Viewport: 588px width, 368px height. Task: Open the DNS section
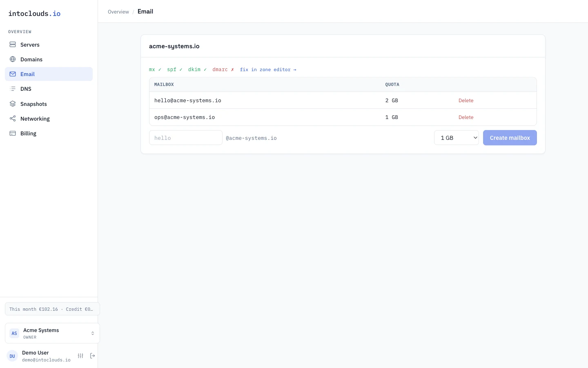pos(49,89)
